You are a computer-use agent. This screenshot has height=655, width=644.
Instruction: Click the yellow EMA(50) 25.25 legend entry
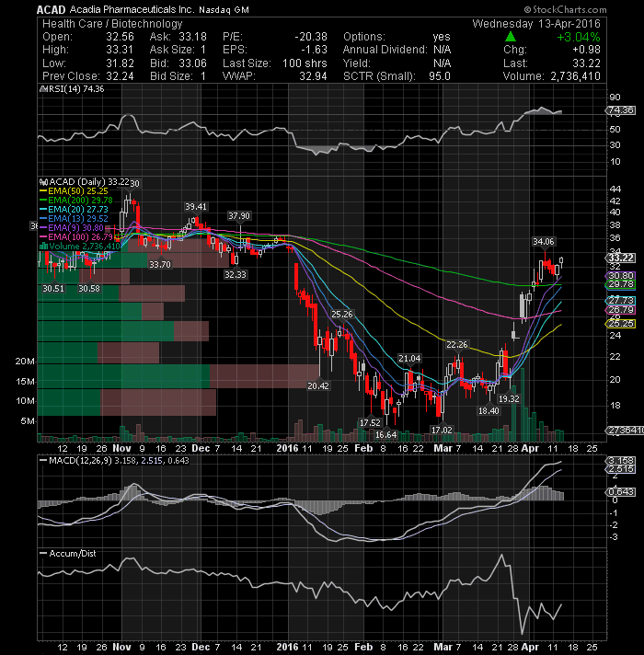74,191
